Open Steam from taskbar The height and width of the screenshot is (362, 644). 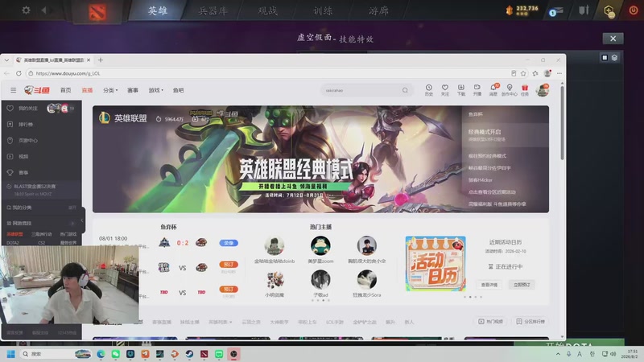pyautogui.click(x=189, y=354)
